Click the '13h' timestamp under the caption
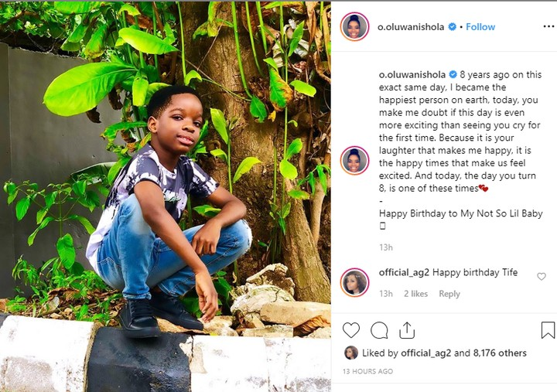The image size is (557, 392). pos(385,248)
